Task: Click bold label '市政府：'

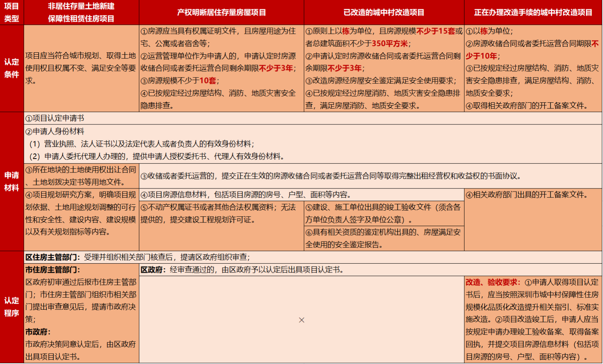Action: tap(38, 332)
